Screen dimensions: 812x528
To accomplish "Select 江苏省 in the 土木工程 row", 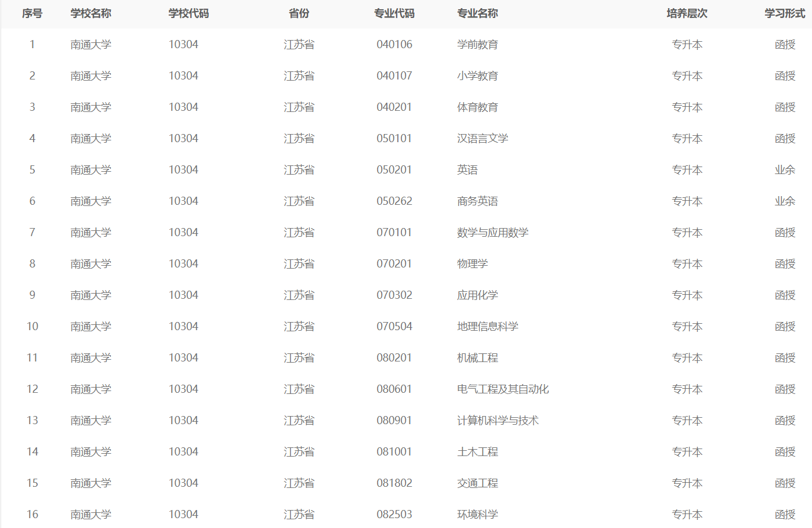I will tap(299, 452).
